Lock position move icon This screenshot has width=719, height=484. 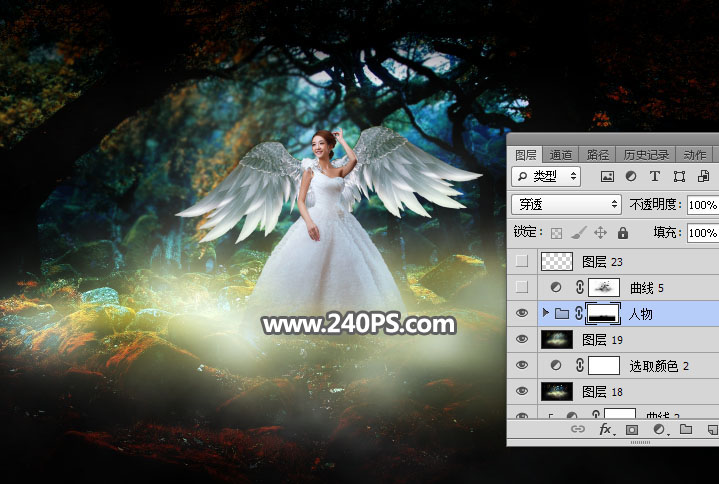(x=600, y=233)
